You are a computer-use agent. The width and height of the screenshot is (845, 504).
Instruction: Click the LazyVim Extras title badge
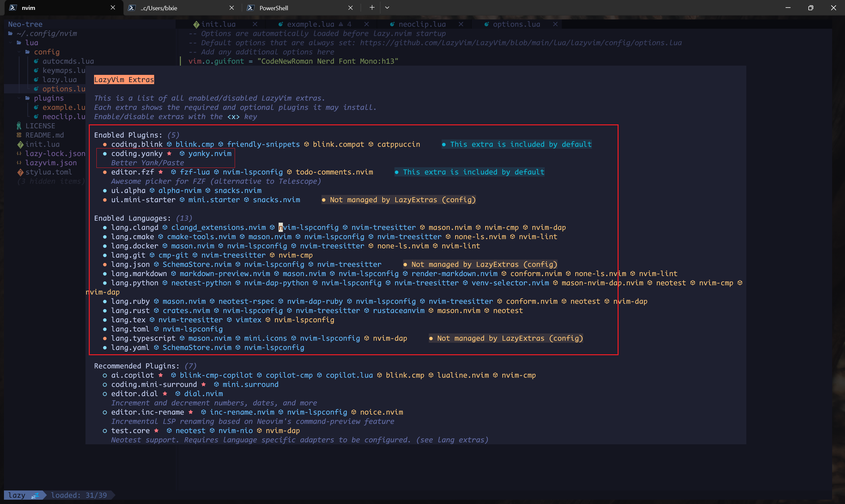click(124, 79)
